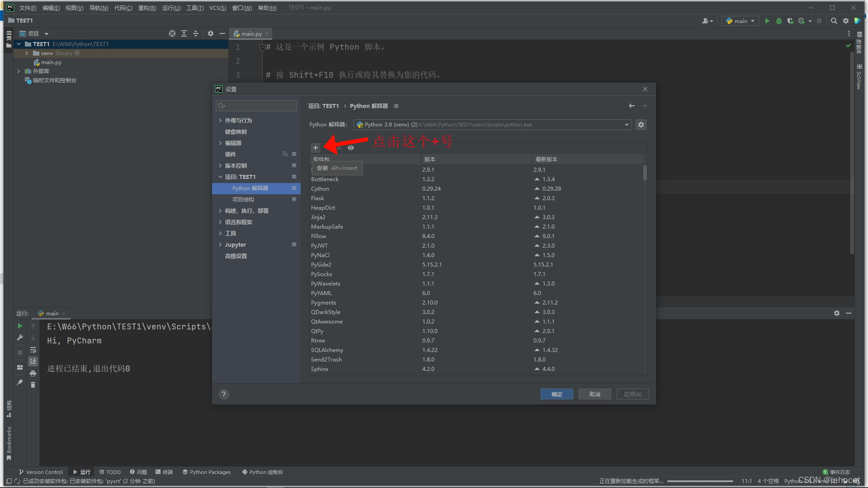Switch to main.py editor tab
Image resolution: width=868 pixels, height=488 pixels.
coord(251,33)
